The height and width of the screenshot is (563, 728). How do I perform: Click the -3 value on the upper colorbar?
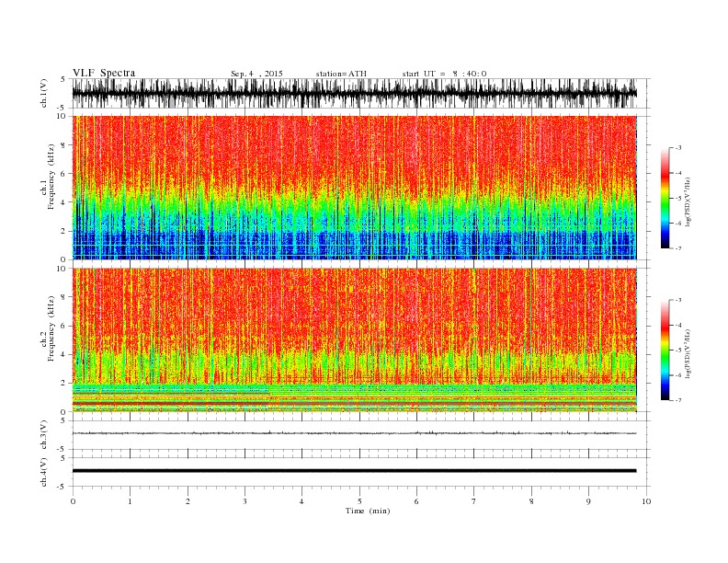[678, 148]
